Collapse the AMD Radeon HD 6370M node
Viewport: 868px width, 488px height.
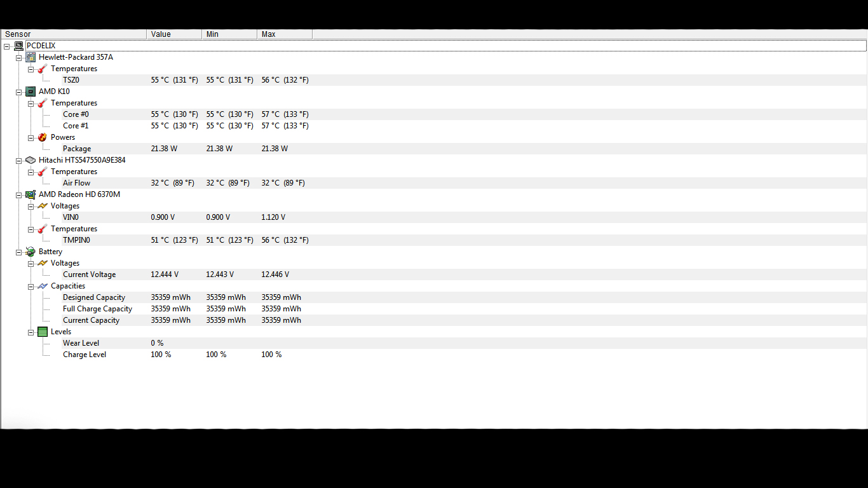(x=18, y=195)
